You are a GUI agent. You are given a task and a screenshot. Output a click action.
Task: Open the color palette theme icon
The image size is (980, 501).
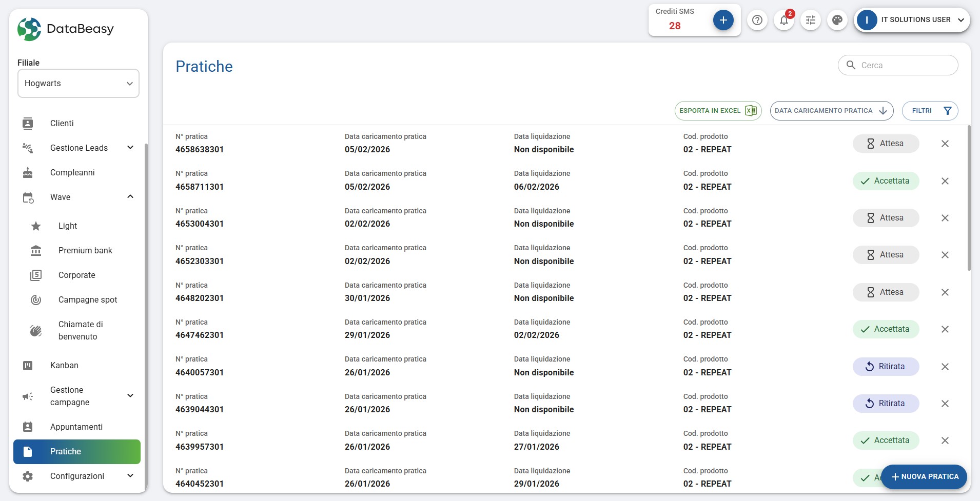(837, 20)
